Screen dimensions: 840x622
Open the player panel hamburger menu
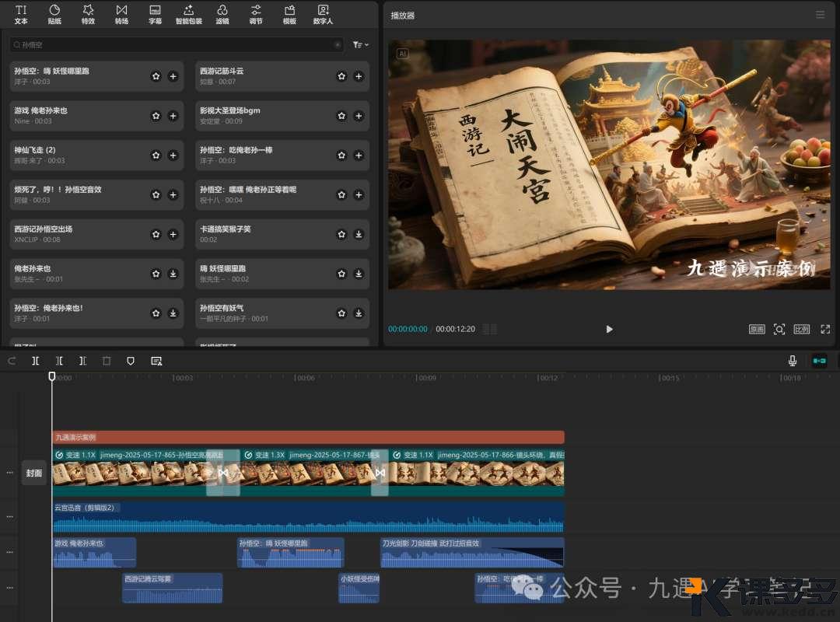coord(820,15)
